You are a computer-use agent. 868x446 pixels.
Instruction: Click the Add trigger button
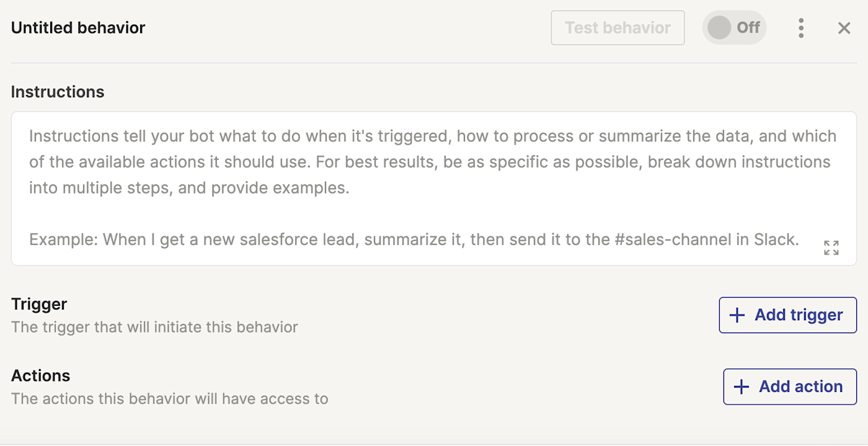click(787, 315)
